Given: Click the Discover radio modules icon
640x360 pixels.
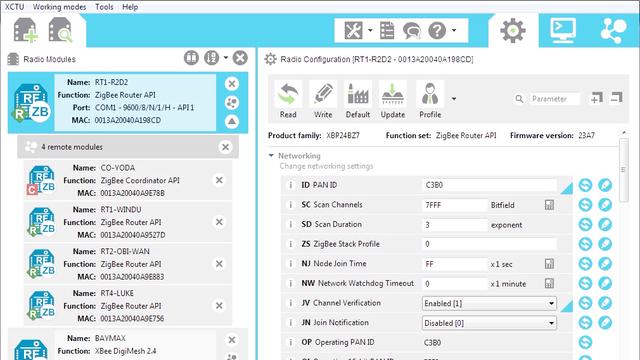Looking at the screenshot, I should point(60,30).
